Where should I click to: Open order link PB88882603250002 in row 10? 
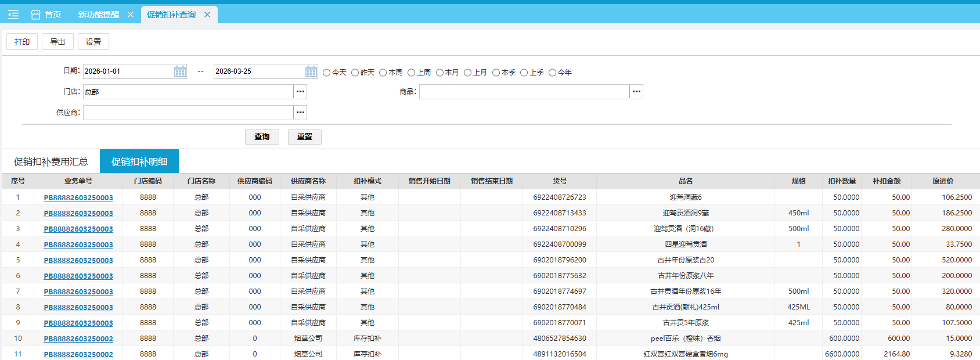point(78,339)
